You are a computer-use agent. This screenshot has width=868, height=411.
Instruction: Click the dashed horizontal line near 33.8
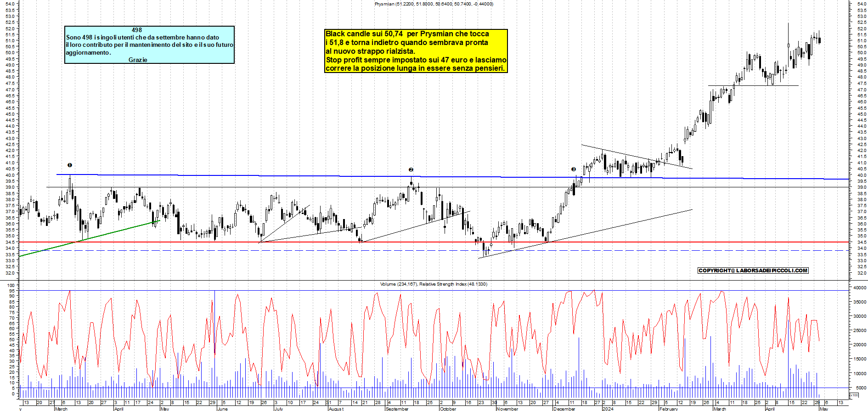(434, 251)
